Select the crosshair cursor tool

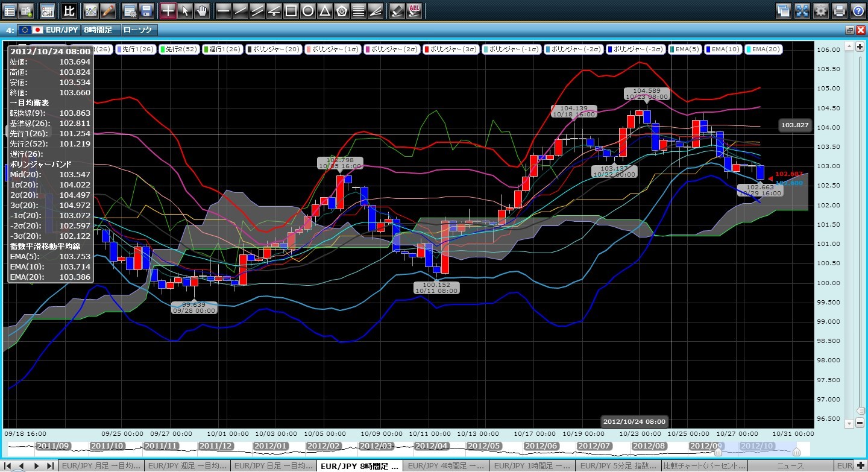click(168, 10)
